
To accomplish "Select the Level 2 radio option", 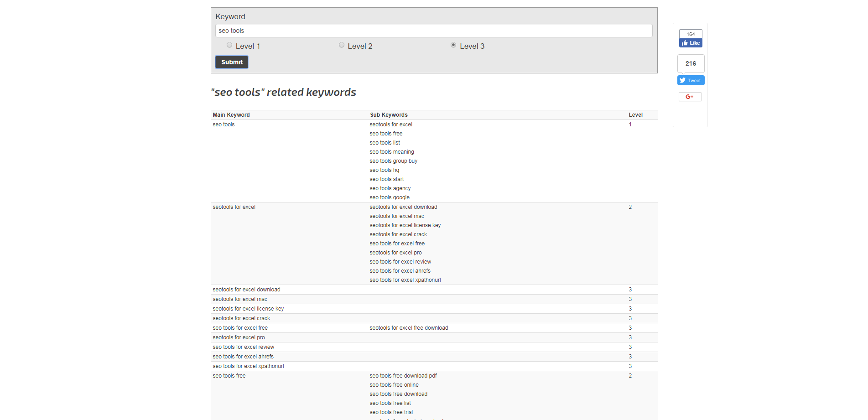I will pos(342,45).
